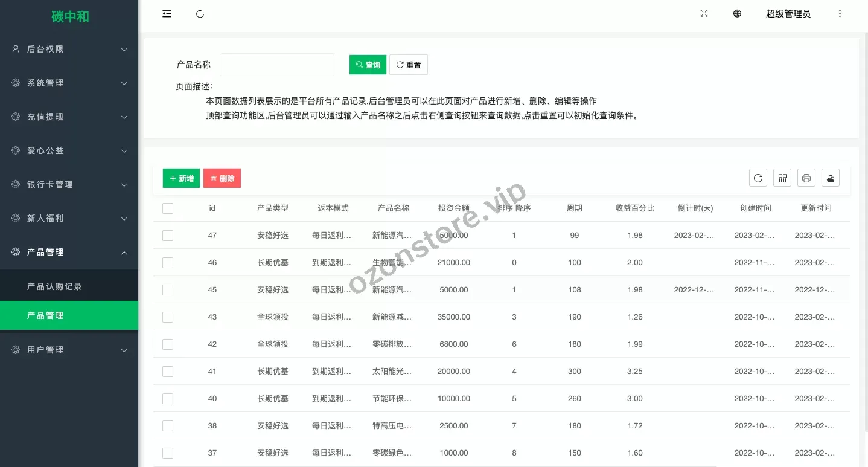
Task: Collapse the 产品管理 parent menu
Action: [69, 253]
